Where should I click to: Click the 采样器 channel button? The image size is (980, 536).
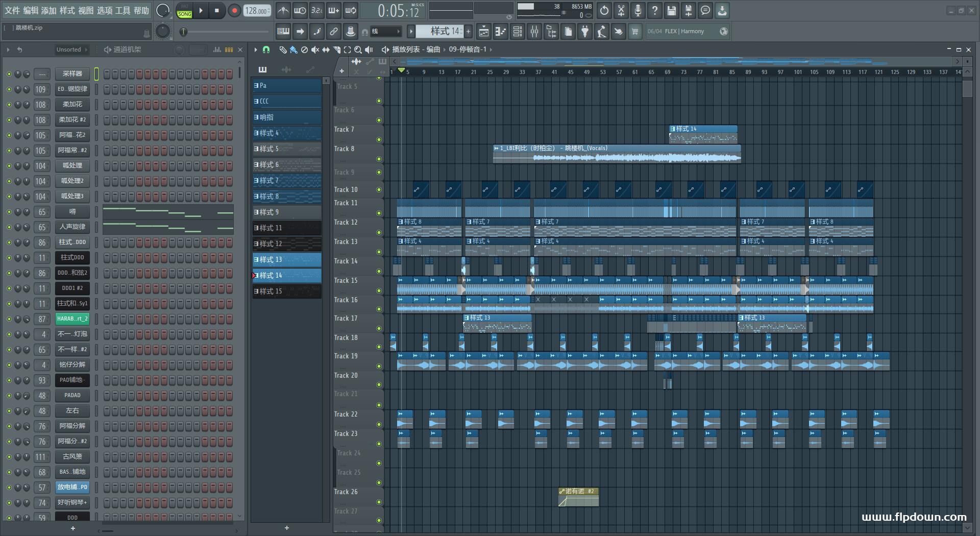[72, 74]
